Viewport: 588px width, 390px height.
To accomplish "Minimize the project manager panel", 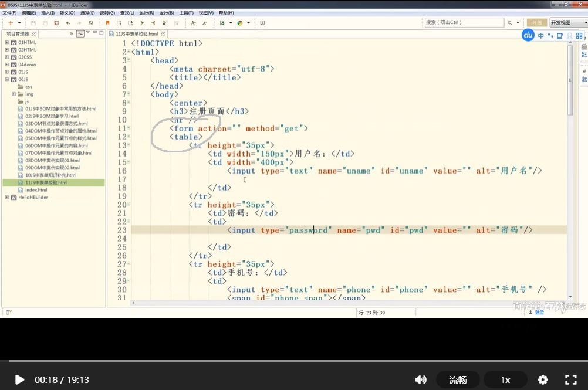I will click(x=94, y=33).
